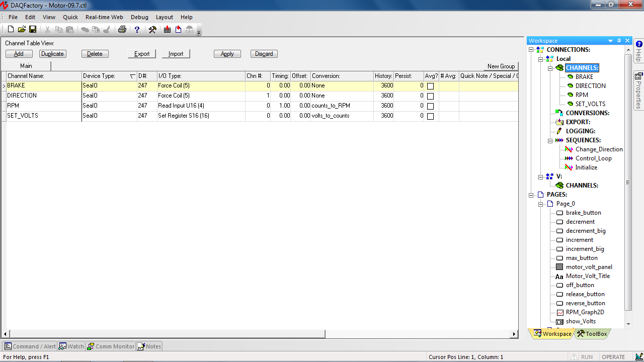The height and width of the screenshot is (362, 644).
Task: Collapse Local CHANNELS node expander
Action: pos(550,68)
